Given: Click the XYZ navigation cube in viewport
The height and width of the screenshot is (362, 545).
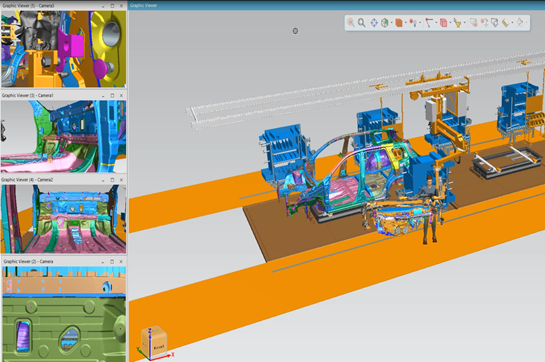Looking at the screenshot, I should click(154, 343).
